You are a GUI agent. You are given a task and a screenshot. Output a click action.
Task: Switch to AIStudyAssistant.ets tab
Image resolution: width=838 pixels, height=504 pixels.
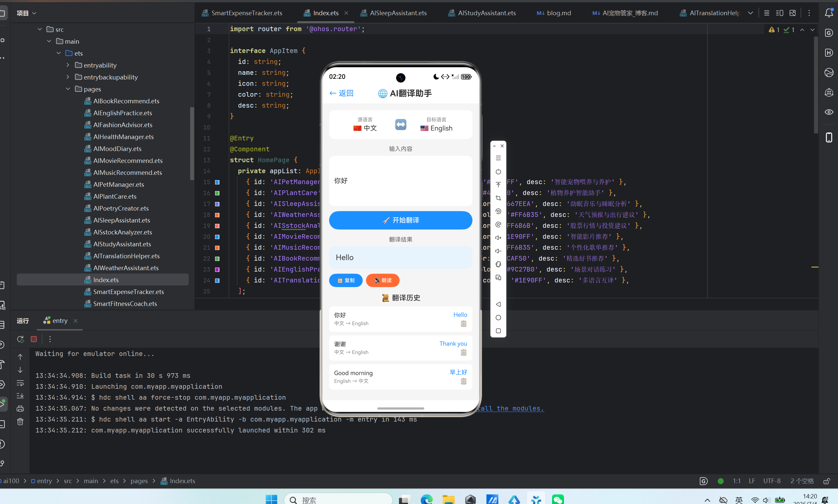[x=482, y=13]
